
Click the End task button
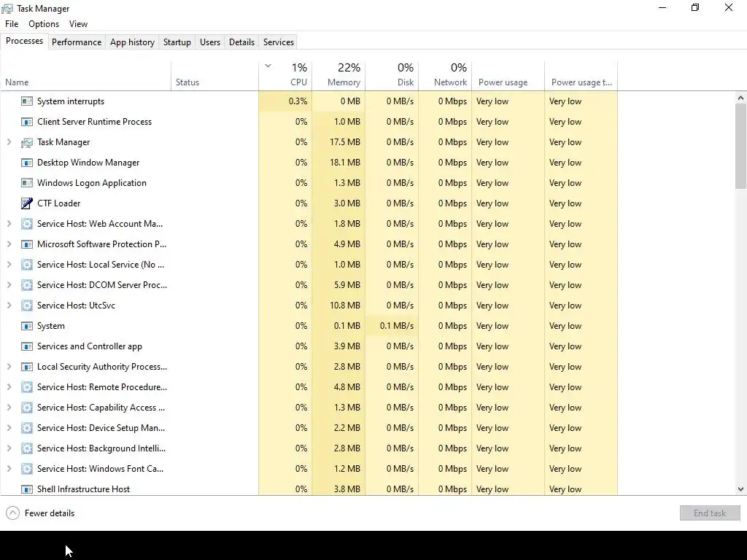710,513
